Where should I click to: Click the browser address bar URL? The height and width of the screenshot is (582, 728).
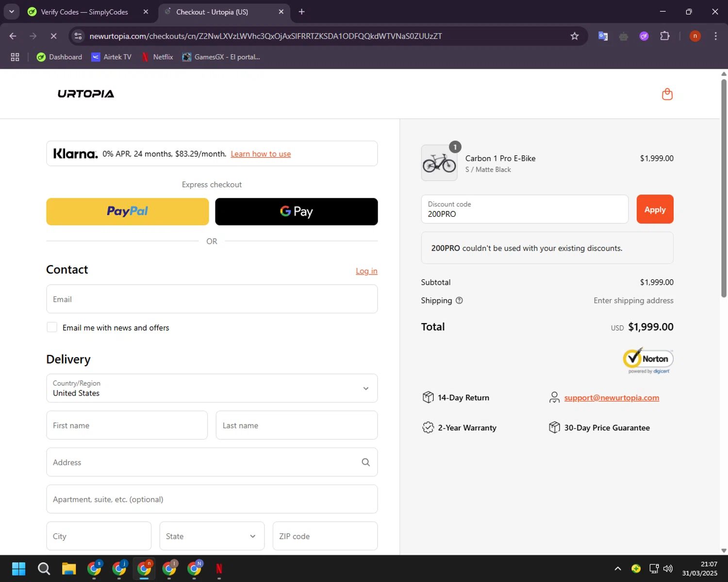pos(265,36)
